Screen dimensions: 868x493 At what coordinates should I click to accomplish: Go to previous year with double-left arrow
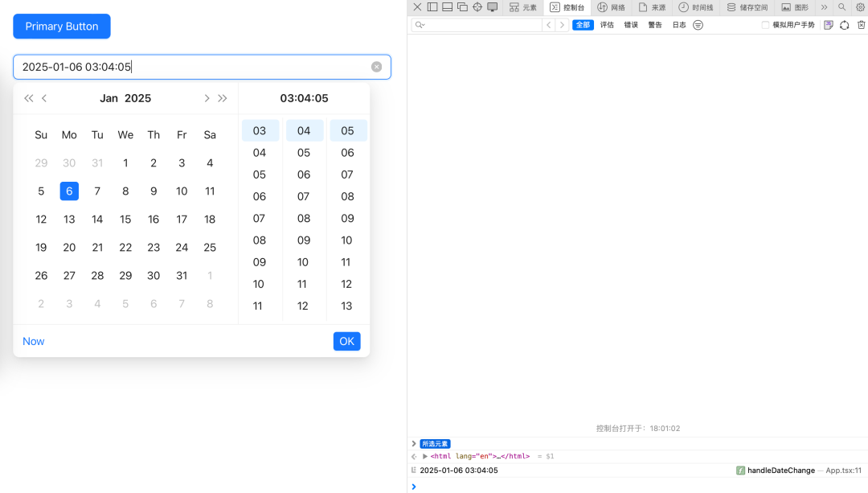pos(29,98)
